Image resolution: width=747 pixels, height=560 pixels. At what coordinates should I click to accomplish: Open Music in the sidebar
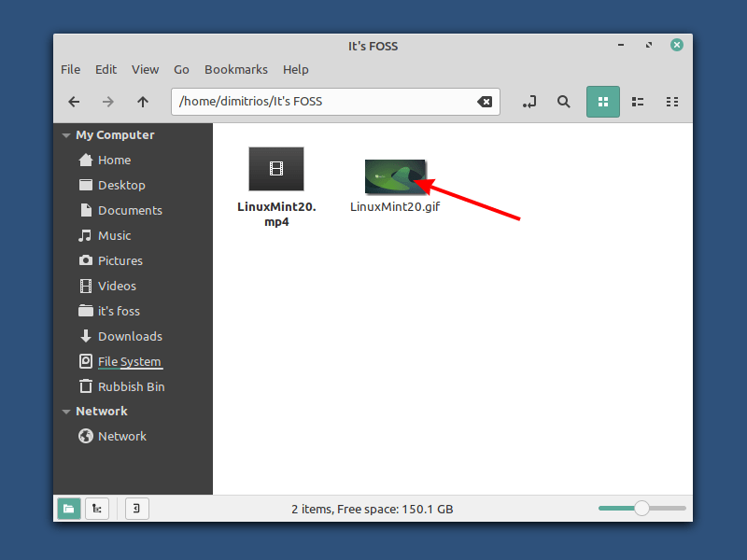(133, 236)
